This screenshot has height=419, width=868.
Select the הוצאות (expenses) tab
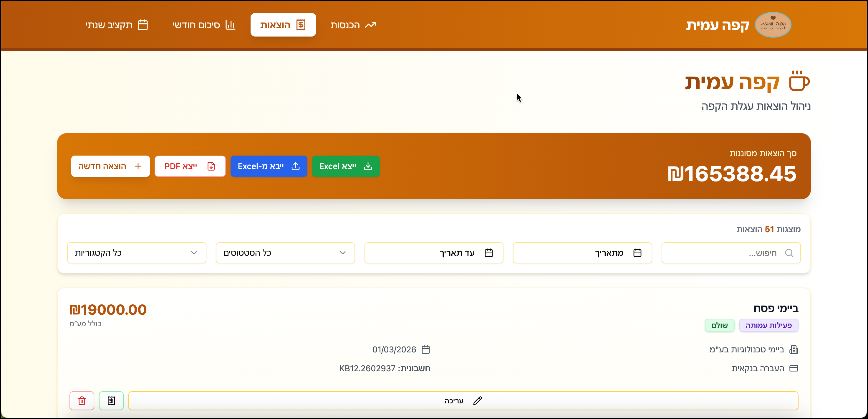coord(283,25)
